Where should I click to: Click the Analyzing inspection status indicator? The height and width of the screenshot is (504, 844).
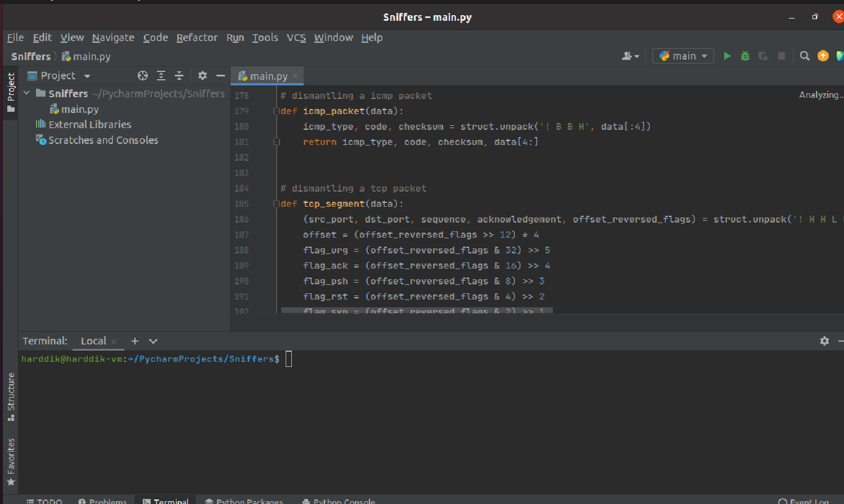(x=820, y=94)
